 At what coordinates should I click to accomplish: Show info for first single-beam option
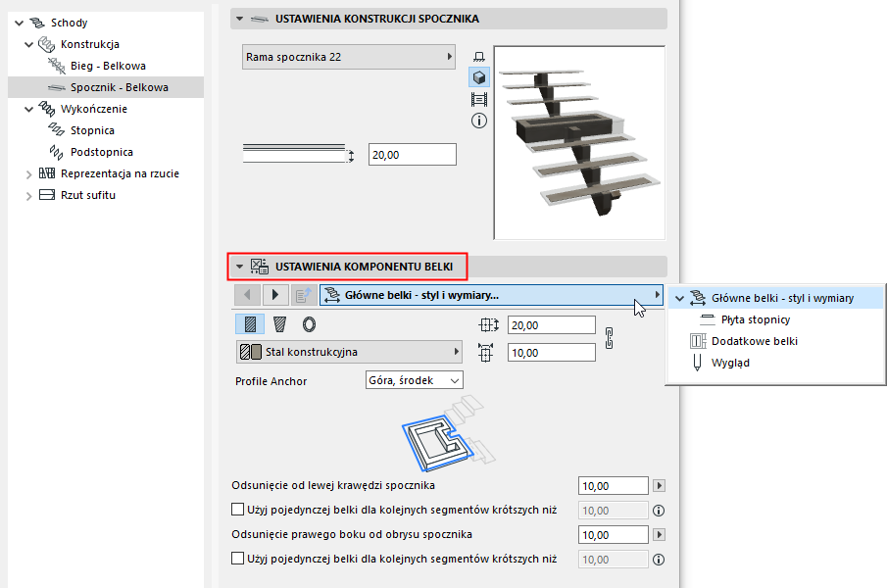[659, 511]
